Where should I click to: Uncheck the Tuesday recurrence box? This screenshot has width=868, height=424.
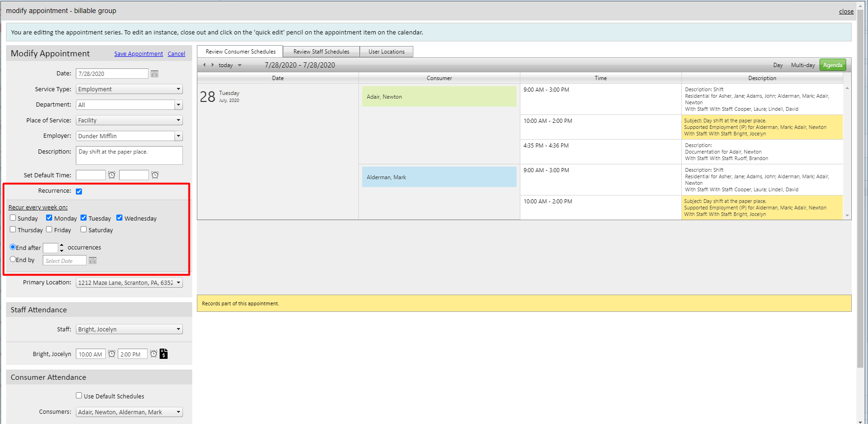[x=84, y=218]
